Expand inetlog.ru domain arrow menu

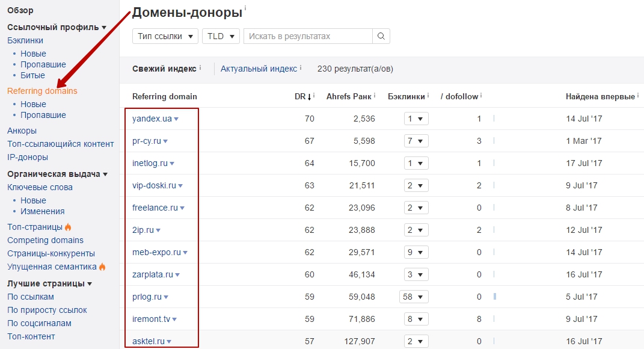click(x=172, y=163)
